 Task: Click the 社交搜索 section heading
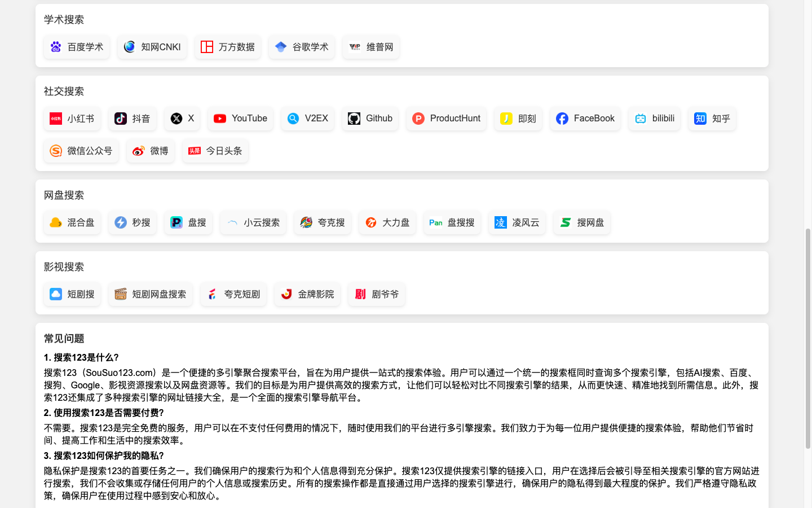pos(64,91)
